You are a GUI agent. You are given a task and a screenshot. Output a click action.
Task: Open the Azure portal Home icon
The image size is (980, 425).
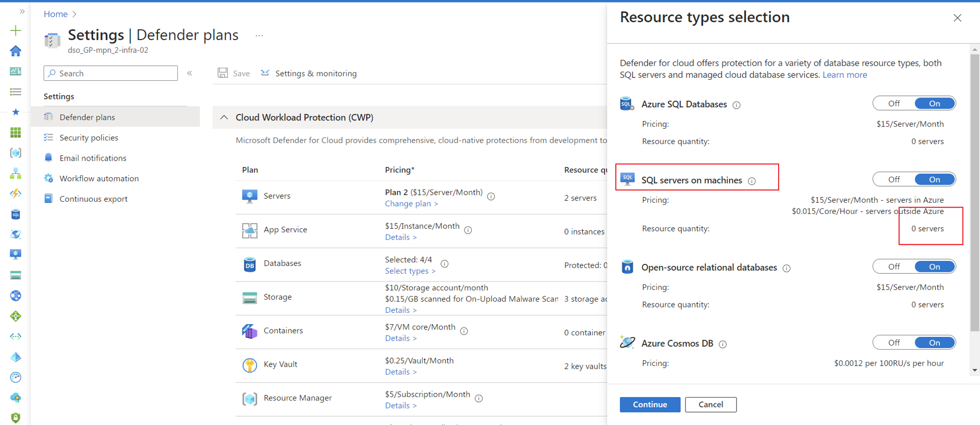(x=16, y=51)
